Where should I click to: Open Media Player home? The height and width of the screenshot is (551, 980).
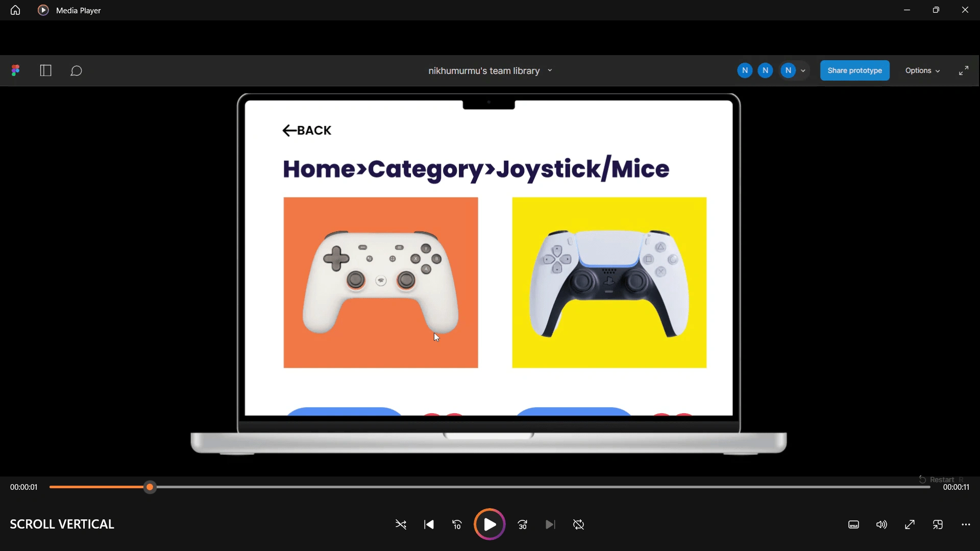[x=15, y=10]
